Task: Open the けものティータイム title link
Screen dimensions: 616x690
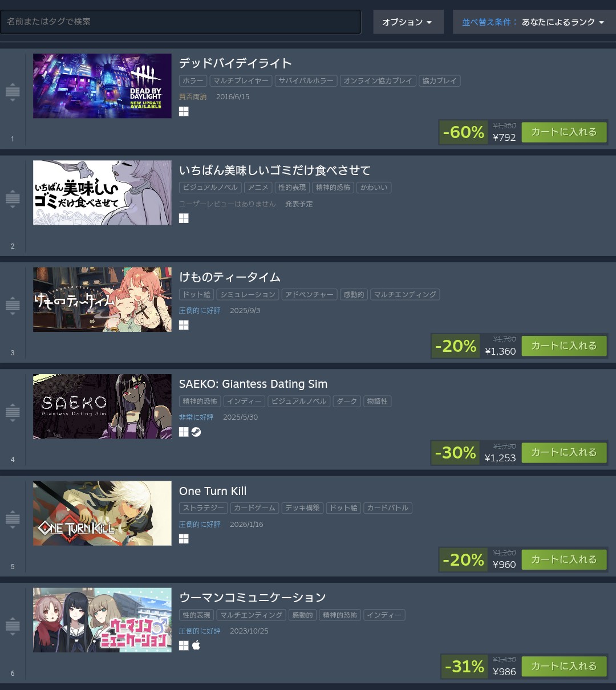Action: [x=230, y=277]
